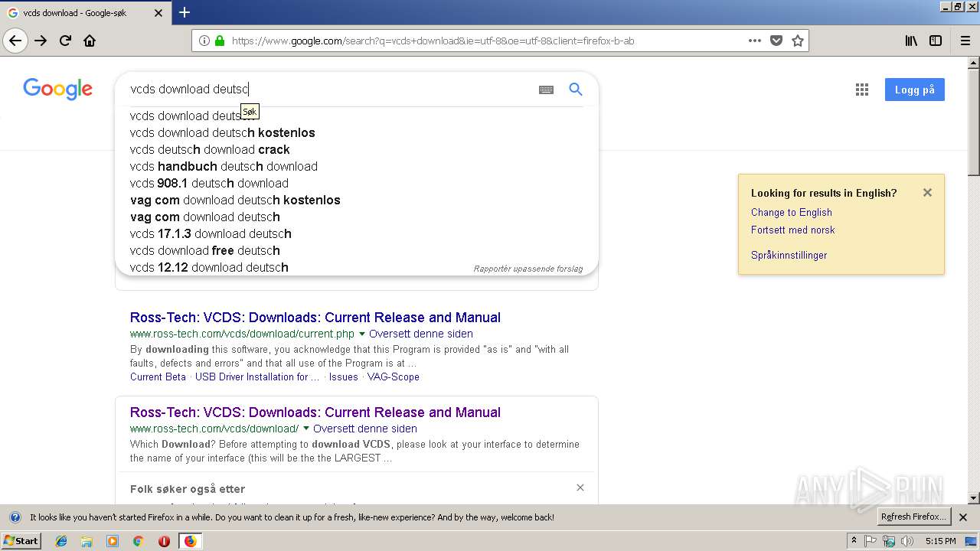The height and width of the screenshot is (551, 980).
Task: Go forward one page
Action: coord(41,41)
